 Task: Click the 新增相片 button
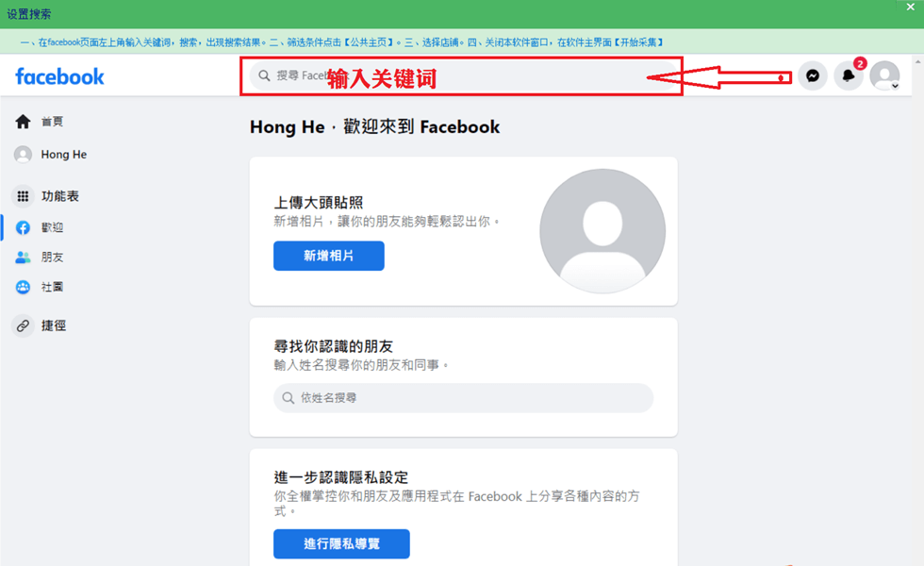[x=329, y=256]
